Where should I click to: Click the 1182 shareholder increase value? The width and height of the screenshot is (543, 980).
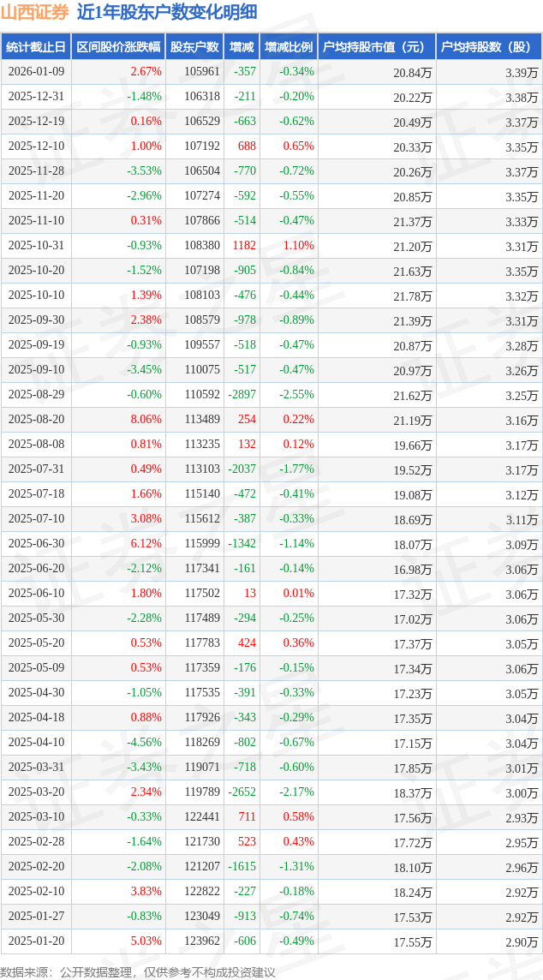[244, 246]
